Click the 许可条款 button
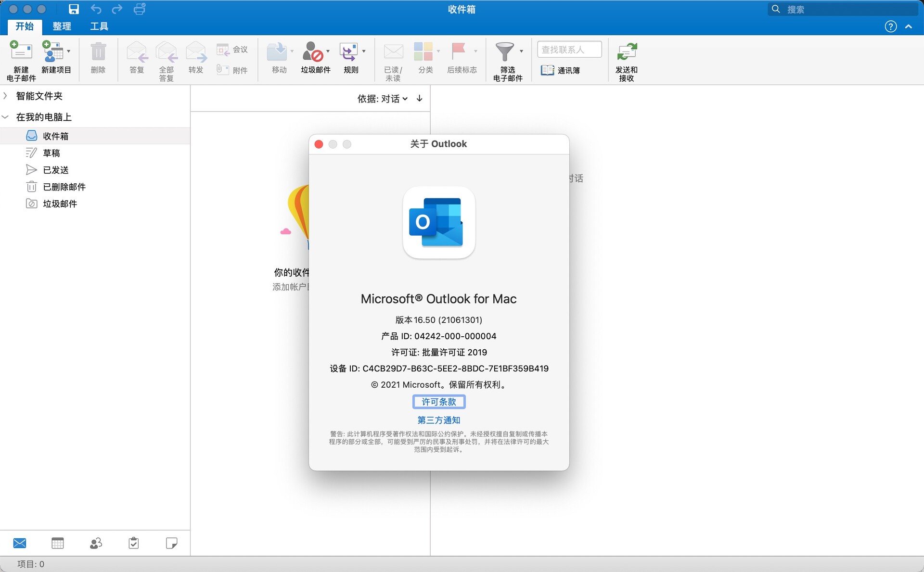 click(438, 402)
